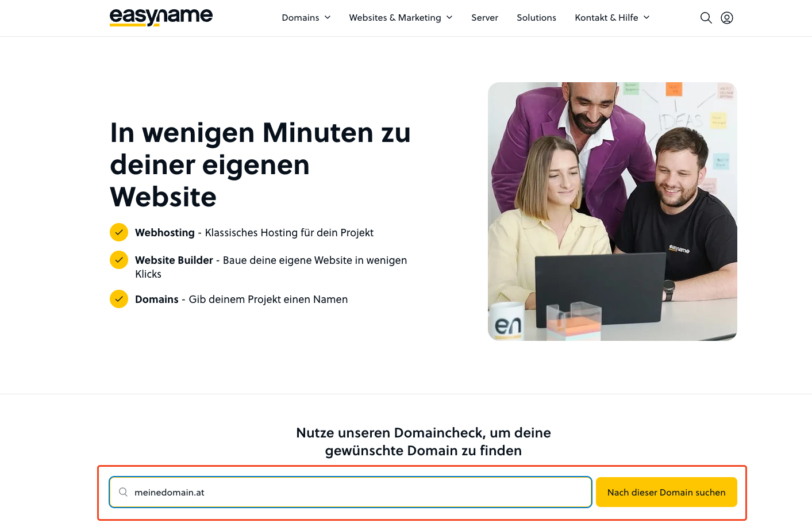Click magnifier icon inside domain search field
This screenshot has width=812, height=530.
(123, 492)
